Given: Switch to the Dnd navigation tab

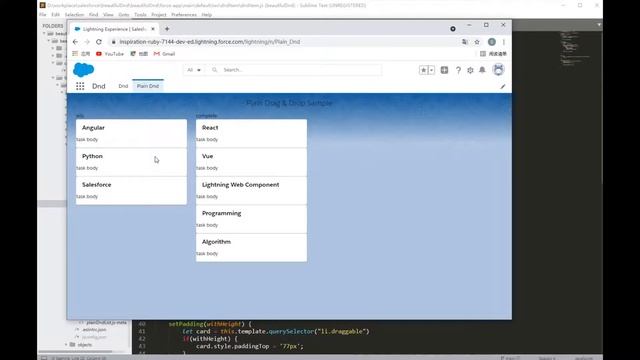Looking at the screenshot, I should pyautogui.click(x=123, y=86).
